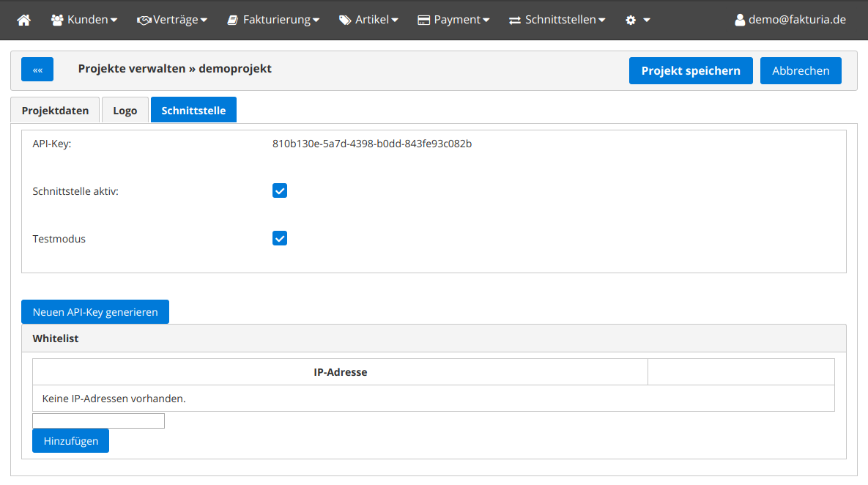
Task: Disable the Testmodus checkbox
Action: pyautogui.click(x=280, y=238)
